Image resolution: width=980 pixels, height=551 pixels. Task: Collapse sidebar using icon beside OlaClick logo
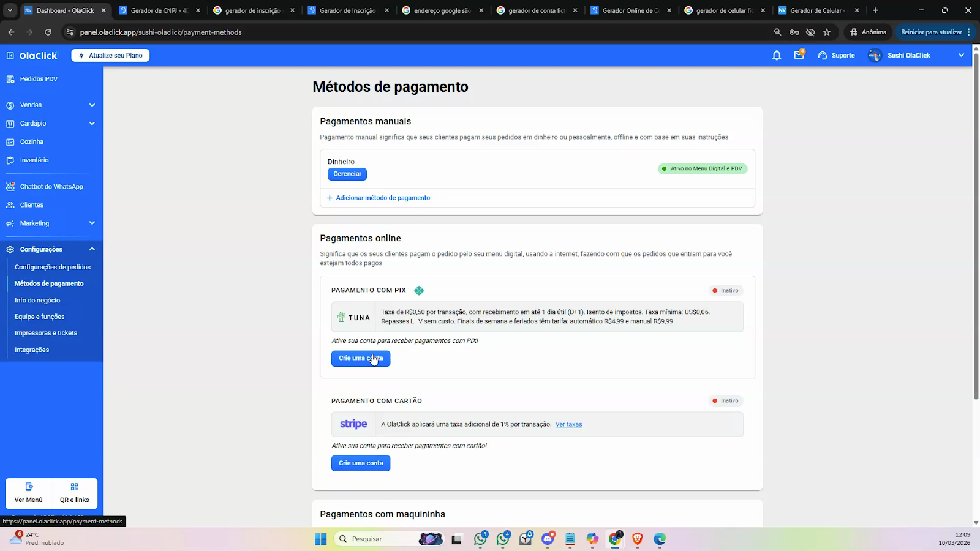10,56
